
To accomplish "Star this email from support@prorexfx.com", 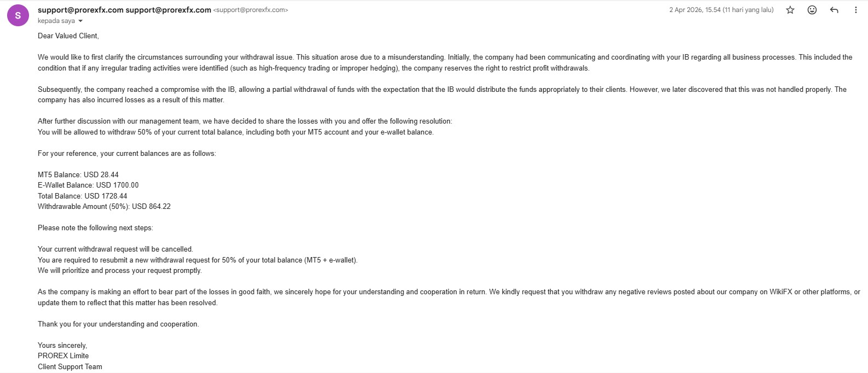I will pos(790,10).
